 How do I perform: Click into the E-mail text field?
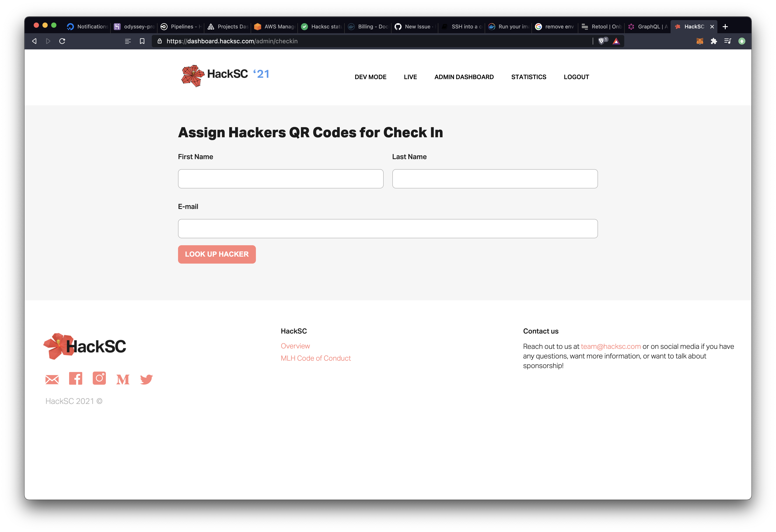388,229
